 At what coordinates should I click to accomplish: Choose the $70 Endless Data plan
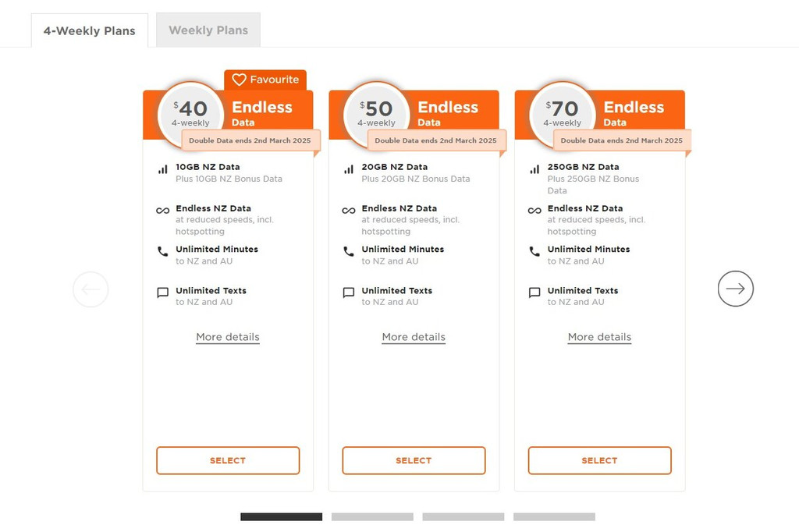point(599,460)
